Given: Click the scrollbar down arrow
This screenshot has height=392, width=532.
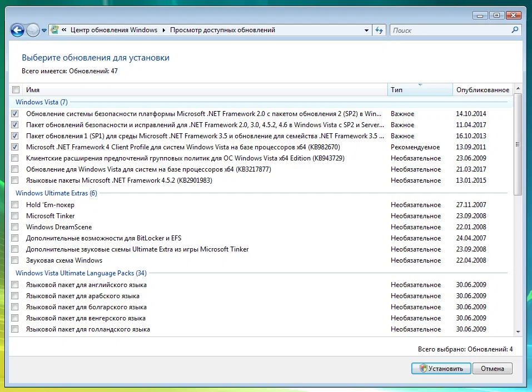Looking at the screenshot, I should (x=518, y=331).
